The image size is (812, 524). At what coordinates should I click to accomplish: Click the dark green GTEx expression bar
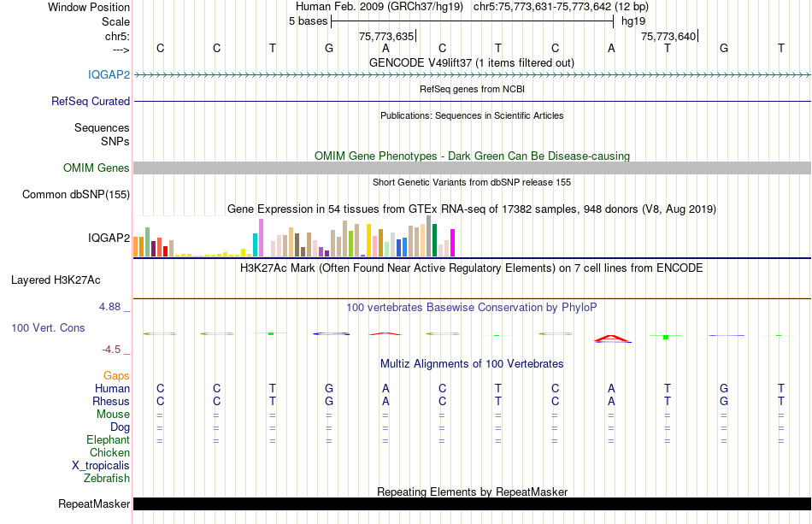click(434, 240)
